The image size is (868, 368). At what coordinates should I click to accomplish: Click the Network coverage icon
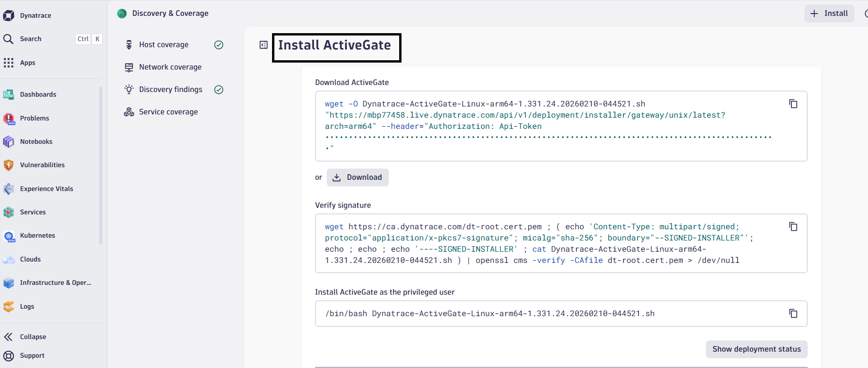(x=129, y=67)
